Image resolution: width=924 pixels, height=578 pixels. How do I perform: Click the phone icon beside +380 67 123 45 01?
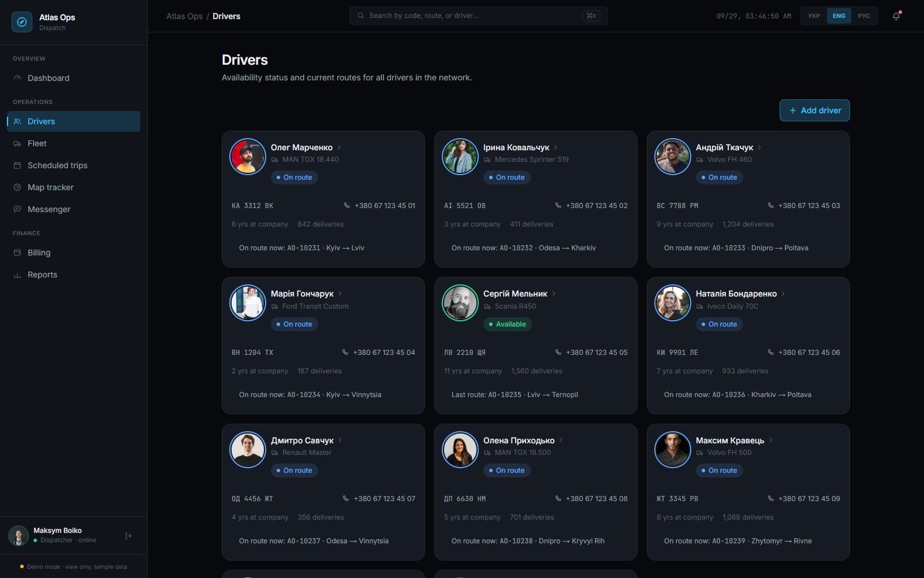[x=346, y=205]
